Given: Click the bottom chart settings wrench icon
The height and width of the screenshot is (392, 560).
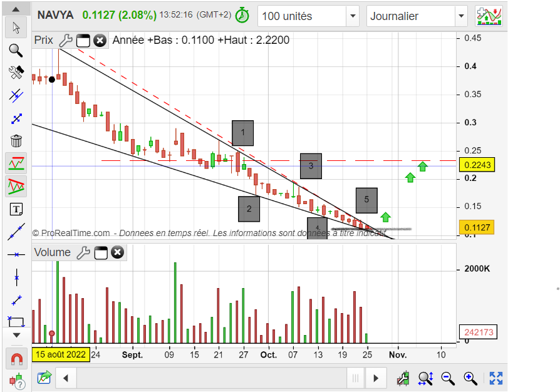Looking at the screenshot, I should pyautogui.click(x=403, y=378).
